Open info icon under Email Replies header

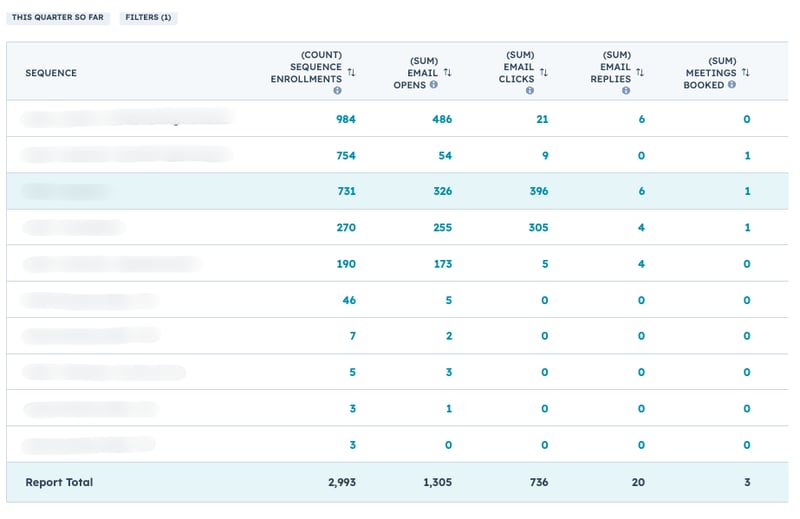click(x=626, y=91)
